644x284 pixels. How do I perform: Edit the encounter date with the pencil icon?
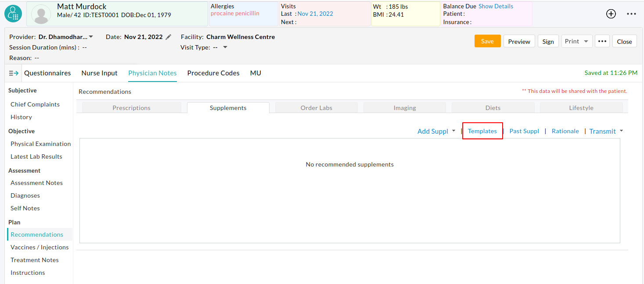[x=169, y=37]
